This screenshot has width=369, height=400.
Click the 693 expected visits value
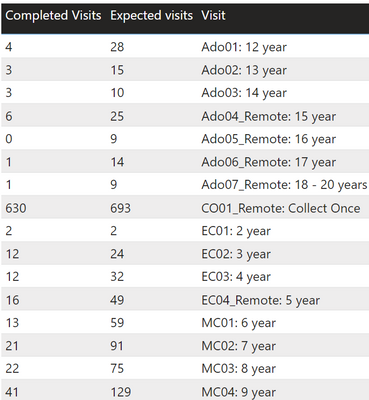[x=121, y=208]
